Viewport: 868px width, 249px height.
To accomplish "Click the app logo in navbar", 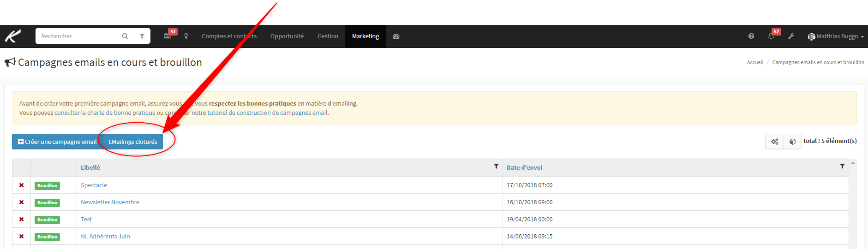I will pos(13,36).
